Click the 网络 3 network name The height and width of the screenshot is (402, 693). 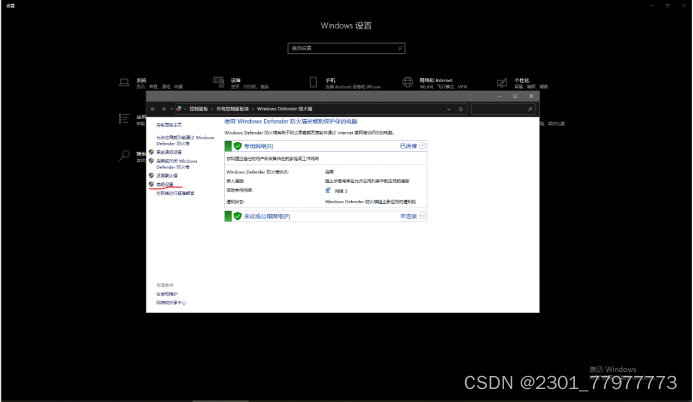[x=341, y=191]
